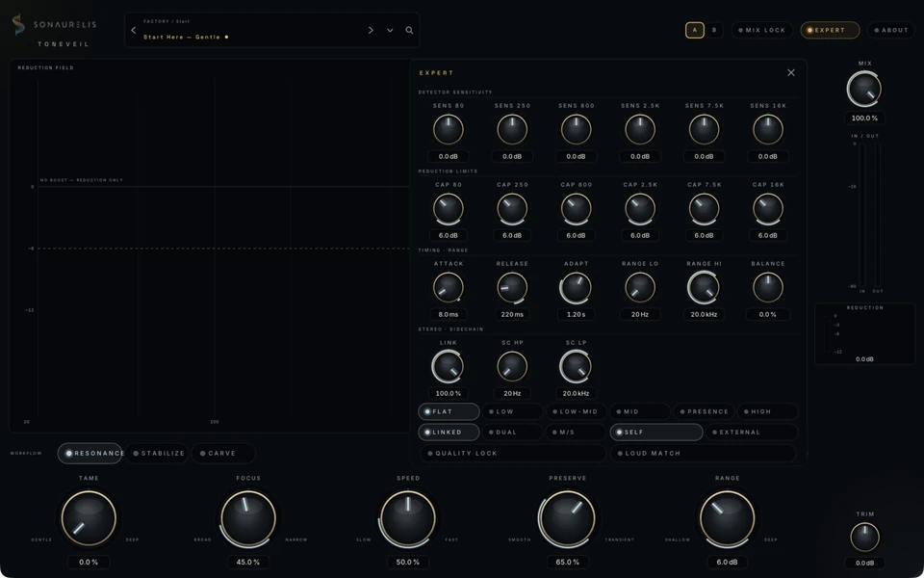This screenshot has width=924, height=578.
Task: Select the External sidechain source
Action: [752, 433]
